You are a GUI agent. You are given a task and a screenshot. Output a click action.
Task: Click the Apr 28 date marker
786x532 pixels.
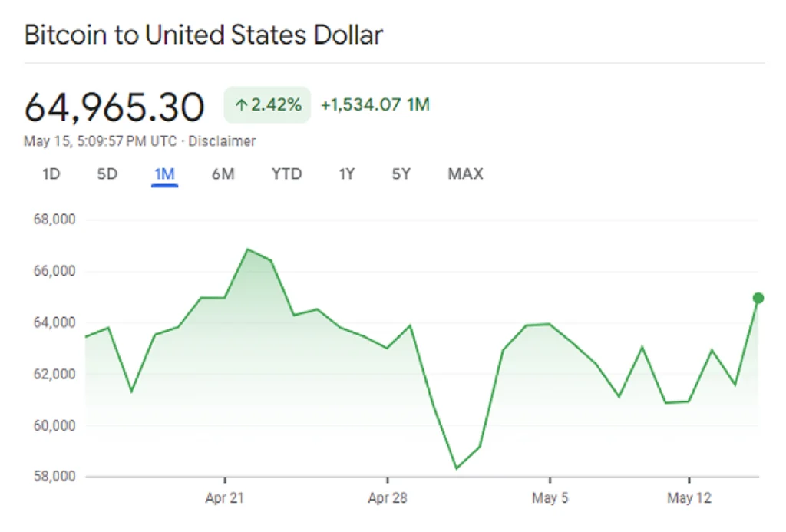click(388, 499)
